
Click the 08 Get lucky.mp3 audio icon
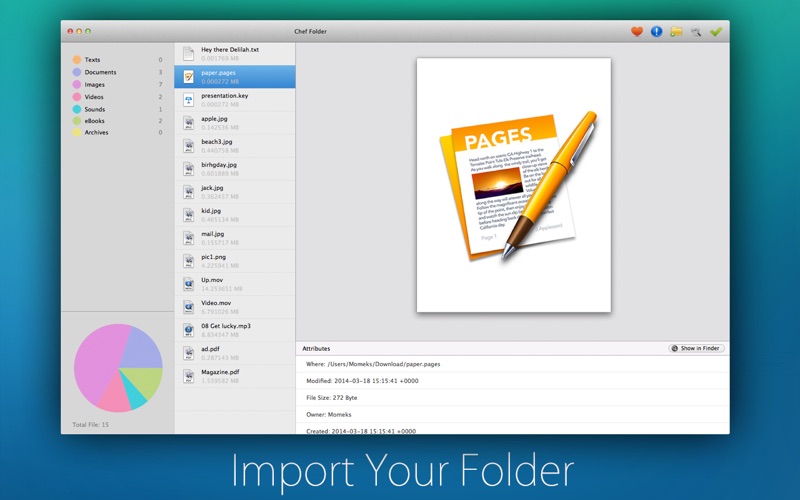(189, 330)
